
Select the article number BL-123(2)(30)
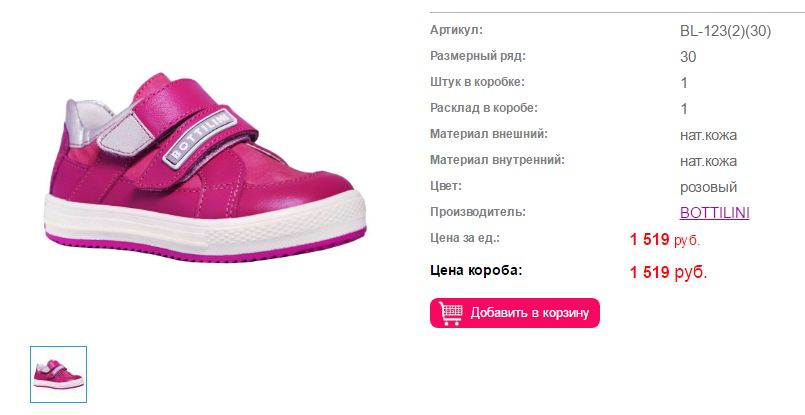tap(725, 31)
